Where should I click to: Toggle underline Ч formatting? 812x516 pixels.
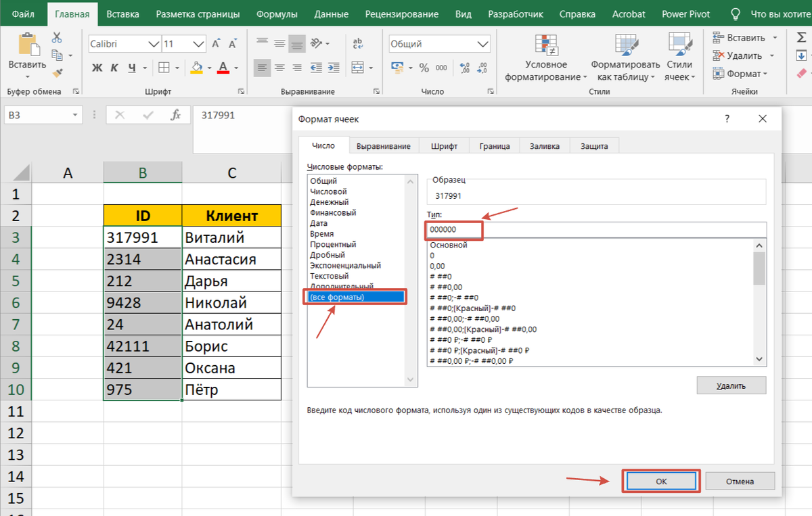click(132, 68)
